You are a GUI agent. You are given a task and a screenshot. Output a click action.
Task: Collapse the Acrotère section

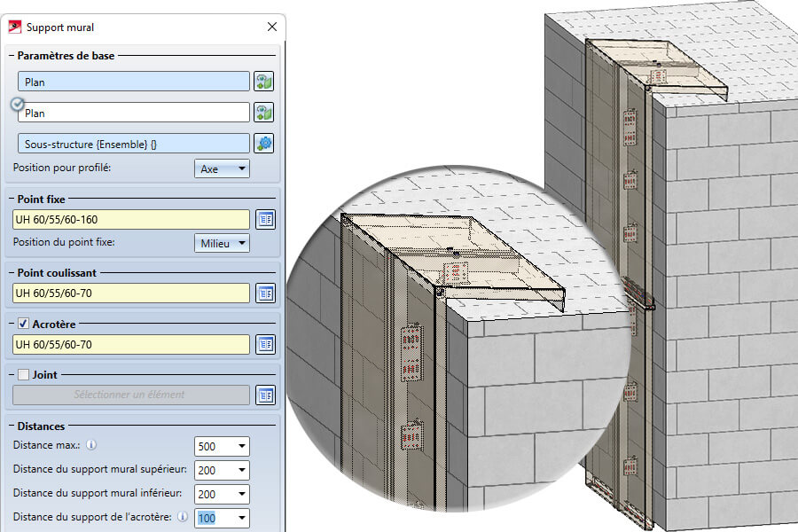12,324
